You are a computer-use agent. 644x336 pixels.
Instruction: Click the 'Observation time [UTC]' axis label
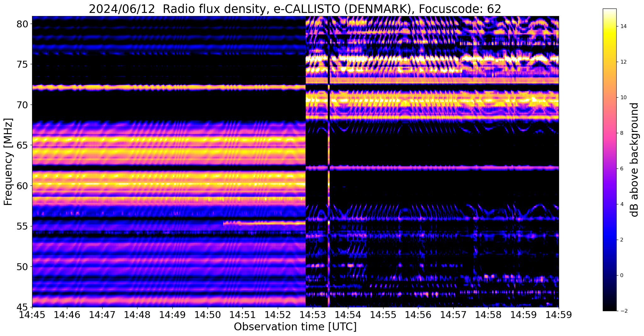295,327
